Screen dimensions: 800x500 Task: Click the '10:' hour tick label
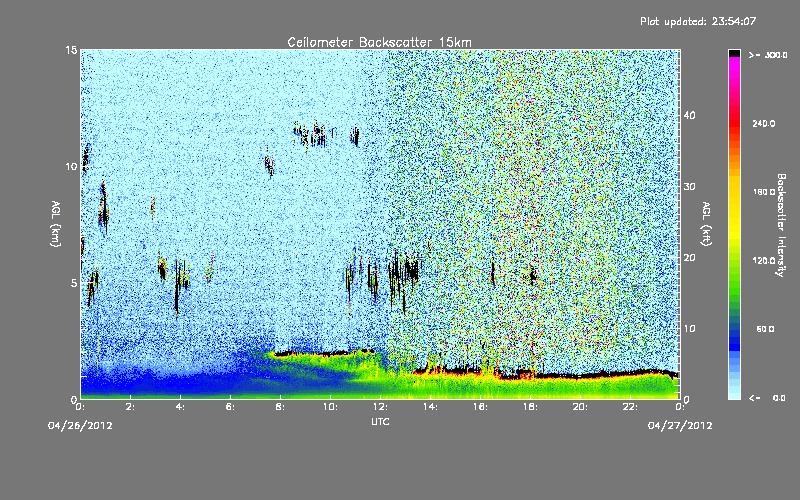(x=331, y=407)
